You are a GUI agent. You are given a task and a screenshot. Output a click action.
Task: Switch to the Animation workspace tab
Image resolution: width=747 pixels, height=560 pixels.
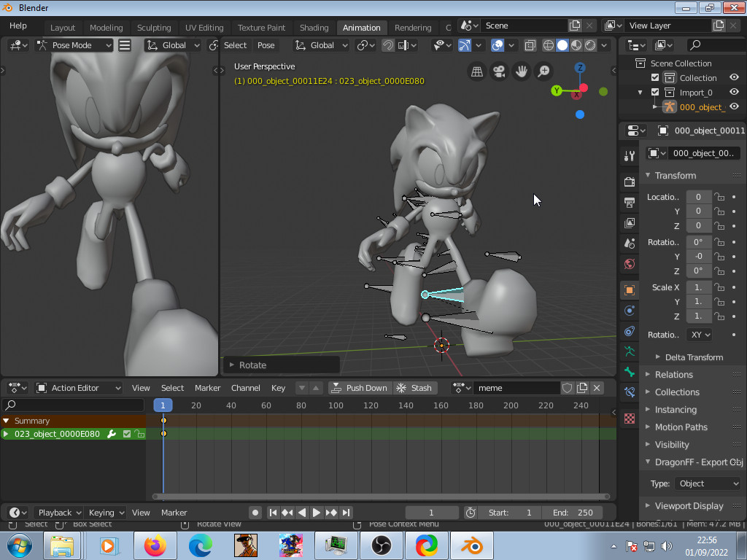click(362, 27)
